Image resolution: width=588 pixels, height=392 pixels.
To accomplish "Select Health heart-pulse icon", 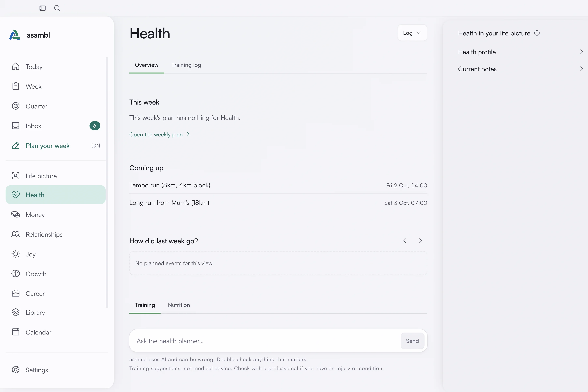I will (16, 195).
